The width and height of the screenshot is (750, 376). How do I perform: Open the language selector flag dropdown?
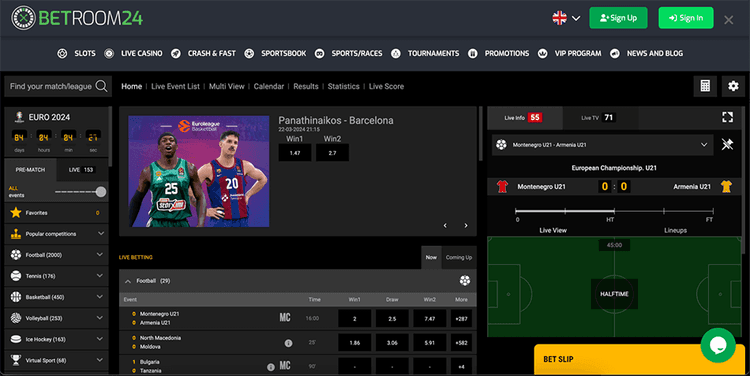[x=566, y=18]
